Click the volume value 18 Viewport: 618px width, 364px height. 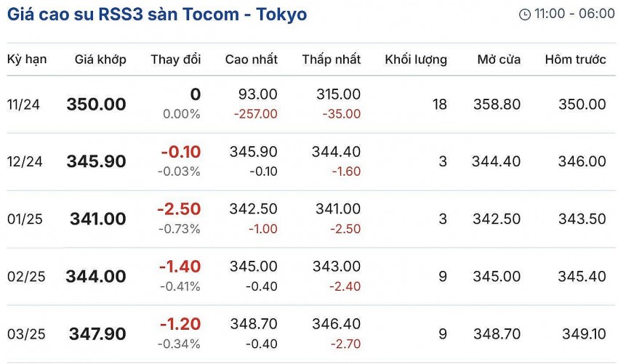(x=439, y=105)
